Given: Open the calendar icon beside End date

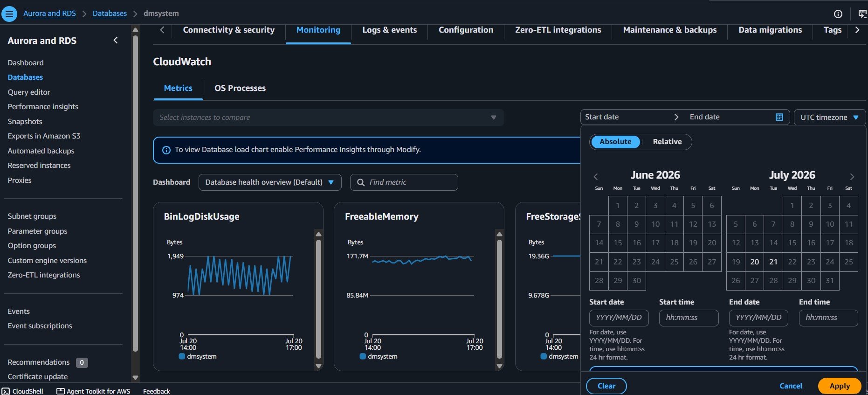Looking at the screenshot, I should 779,117.
